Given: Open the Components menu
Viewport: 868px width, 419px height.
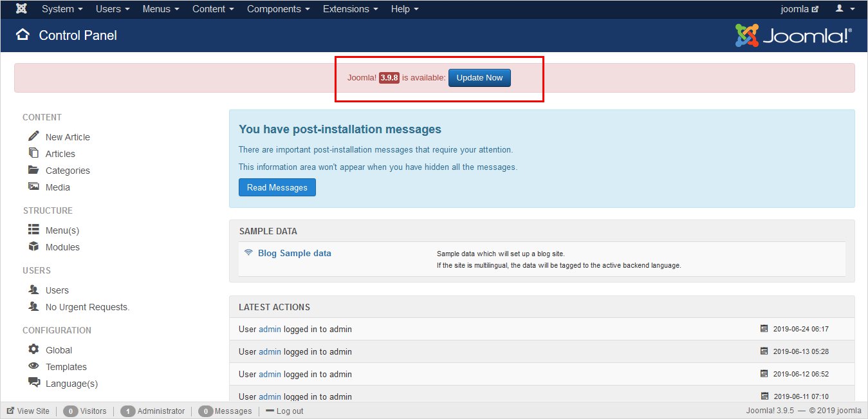Looking at the screenshot, I should point(278,9).
